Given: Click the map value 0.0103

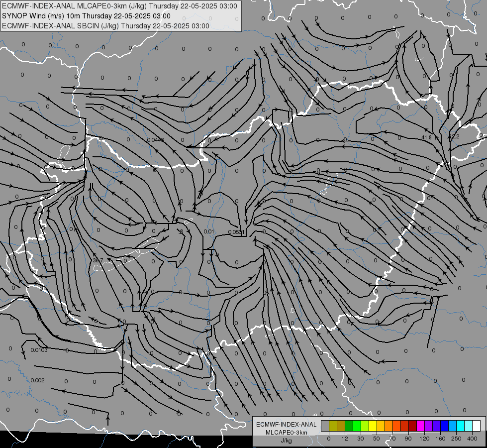Looking at the screenshot, I should click(x=39, y=350).
